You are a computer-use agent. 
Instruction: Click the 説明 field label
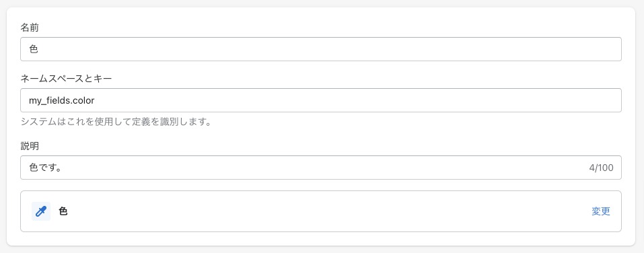click(30, 146)
